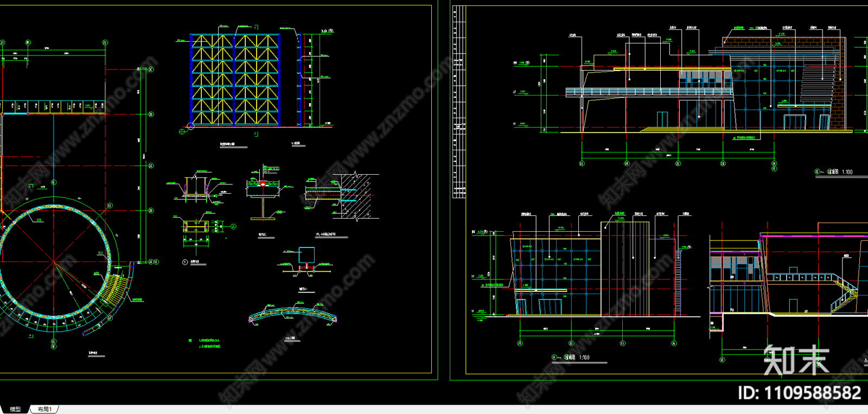Select the channel section detail left of I-beam

tap(196, 187)
